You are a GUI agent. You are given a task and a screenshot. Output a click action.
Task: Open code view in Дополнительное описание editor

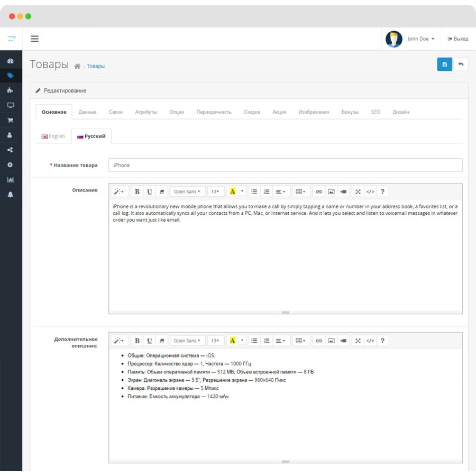(370, 341)
